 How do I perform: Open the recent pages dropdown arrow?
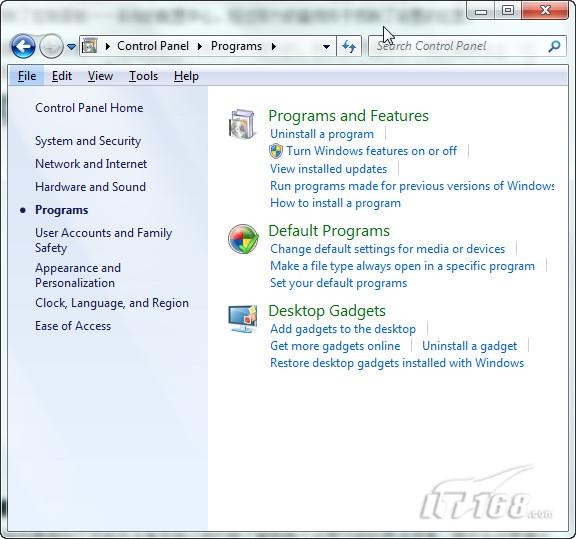click(72, 47)
